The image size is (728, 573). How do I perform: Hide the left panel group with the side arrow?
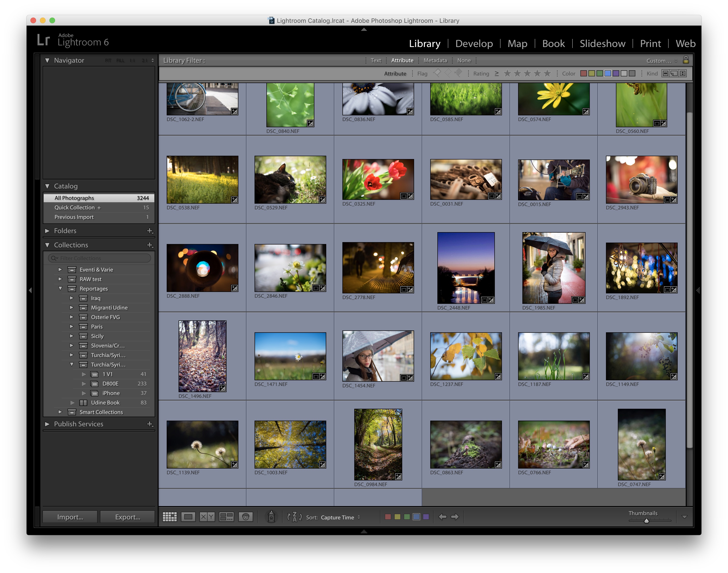30,290
